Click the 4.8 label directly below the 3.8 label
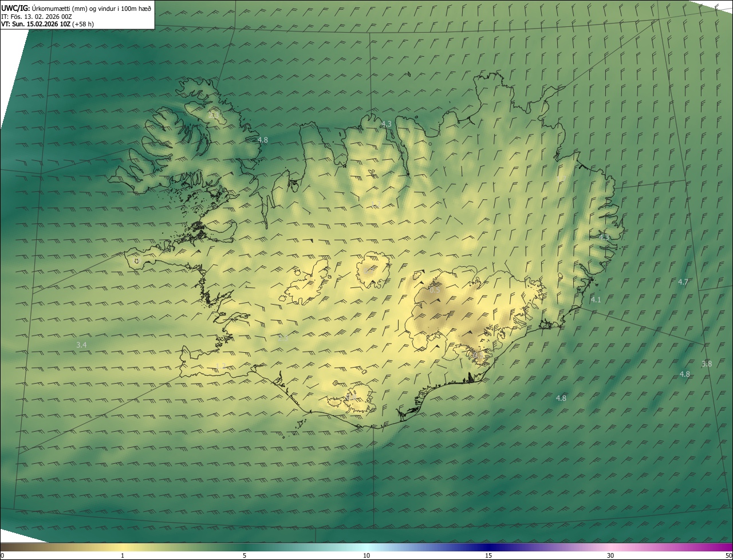 tap(685, 374)
